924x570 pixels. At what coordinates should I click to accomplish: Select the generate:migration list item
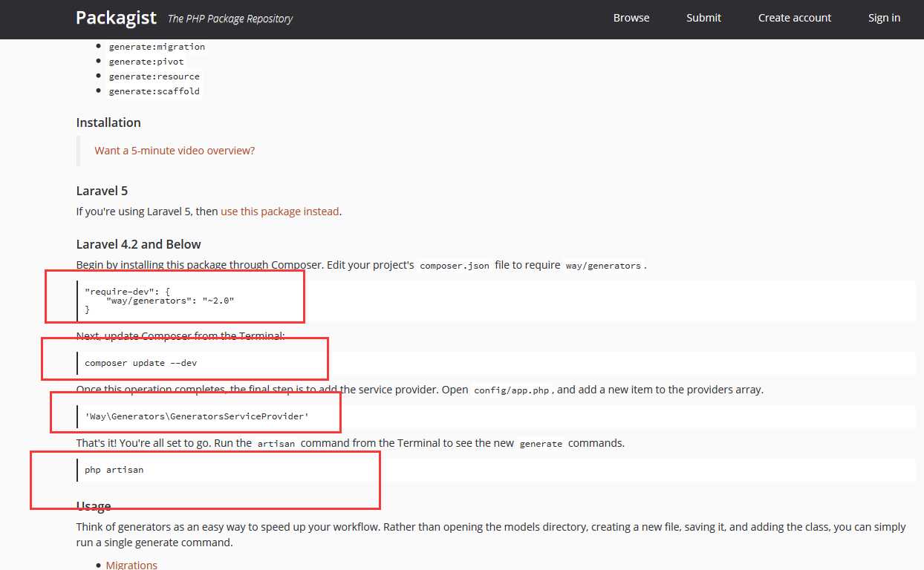tap(157, 47)
